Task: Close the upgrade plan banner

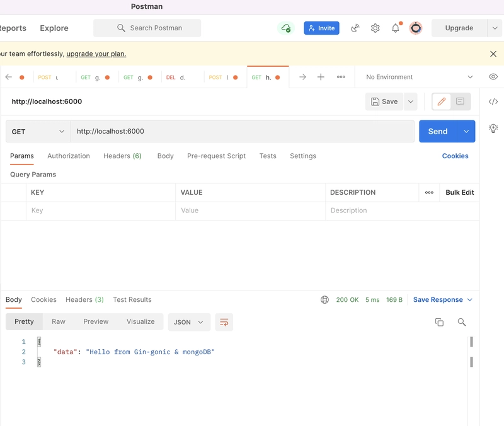Action: pos(493,54)
